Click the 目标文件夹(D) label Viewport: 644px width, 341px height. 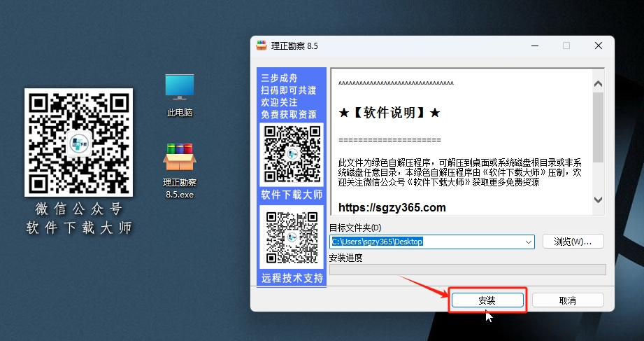click(355, 228)
